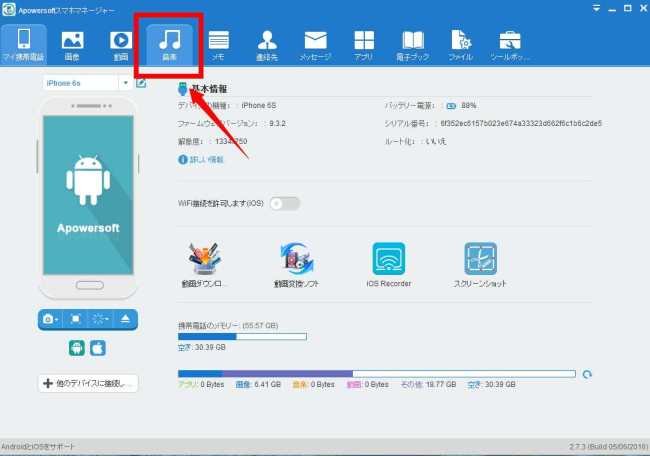
Task: Click the pictures 6.41 GB legend
Action: tap(258, 384)
